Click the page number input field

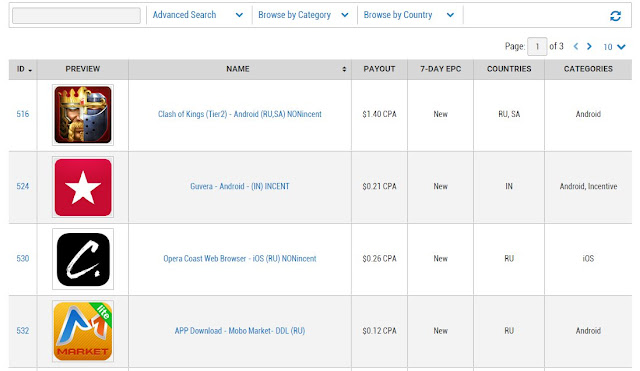tap(537, 47)
